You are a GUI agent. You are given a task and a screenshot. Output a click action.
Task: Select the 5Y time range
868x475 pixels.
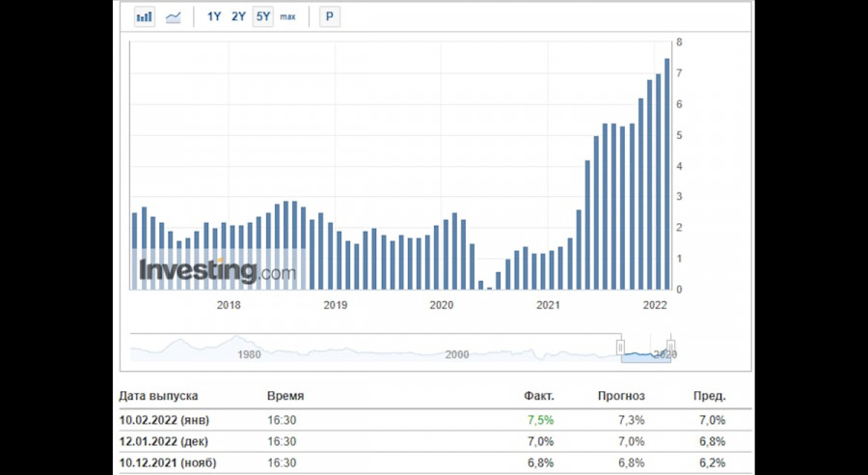pos(263,16)
